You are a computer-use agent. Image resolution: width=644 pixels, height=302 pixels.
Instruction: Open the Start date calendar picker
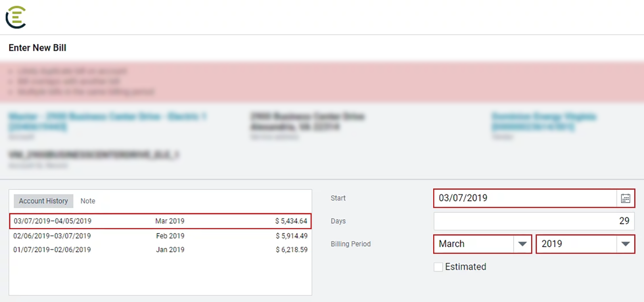(625, 198)
